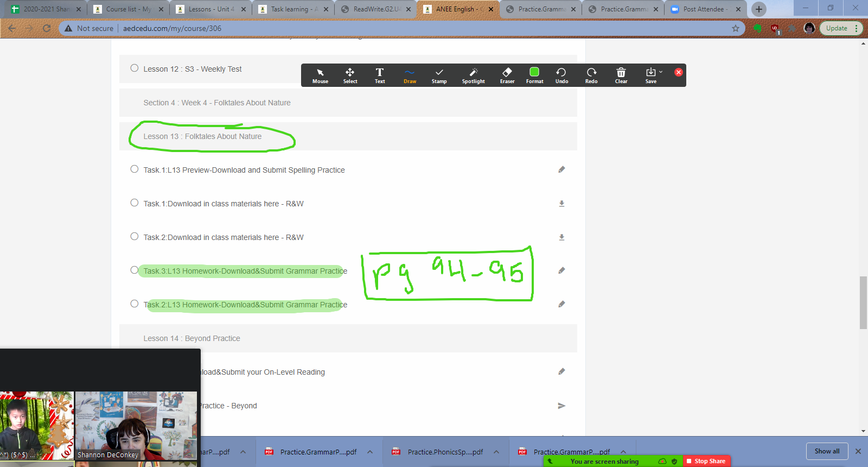Open Chrome menu three dots

click(857, 28)
